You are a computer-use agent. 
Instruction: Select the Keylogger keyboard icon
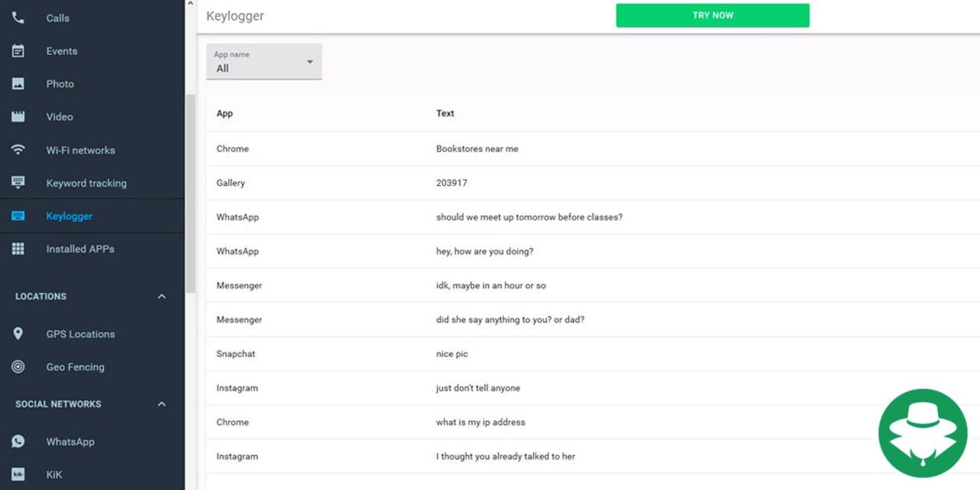[18, 216]
